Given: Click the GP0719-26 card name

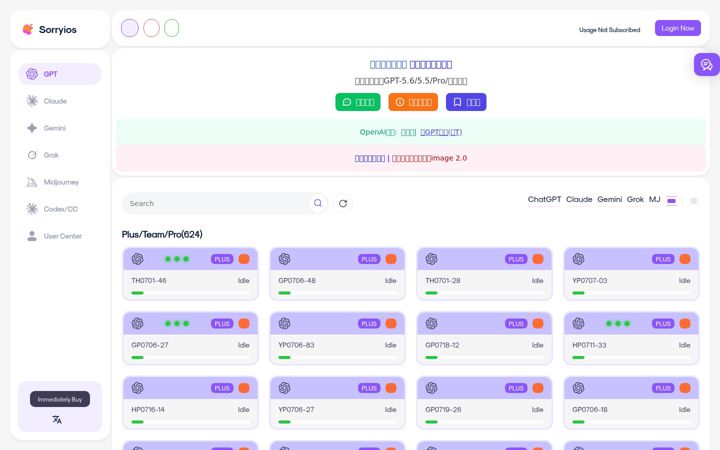Looking at the screenshot, I should click(443, 410).
